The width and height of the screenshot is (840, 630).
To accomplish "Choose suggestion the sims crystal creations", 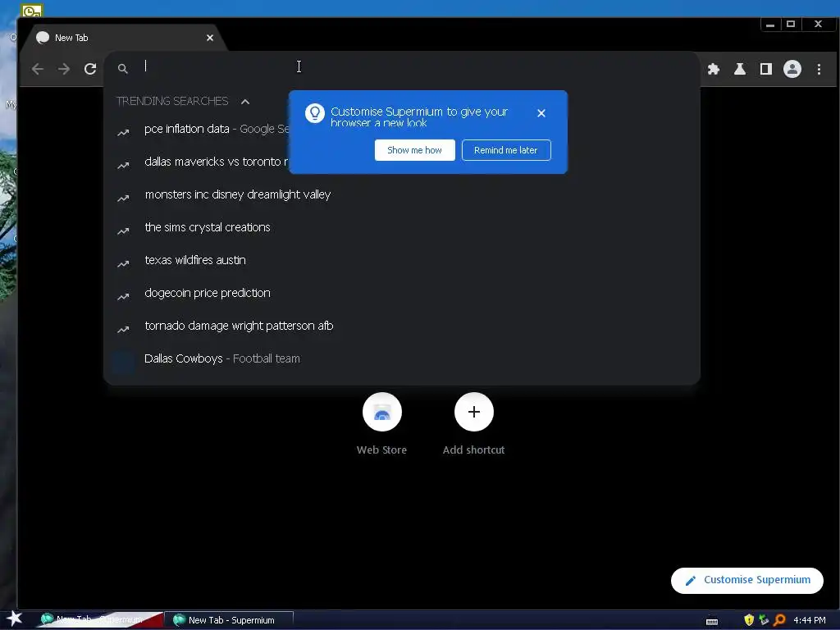I will (402, 227).
